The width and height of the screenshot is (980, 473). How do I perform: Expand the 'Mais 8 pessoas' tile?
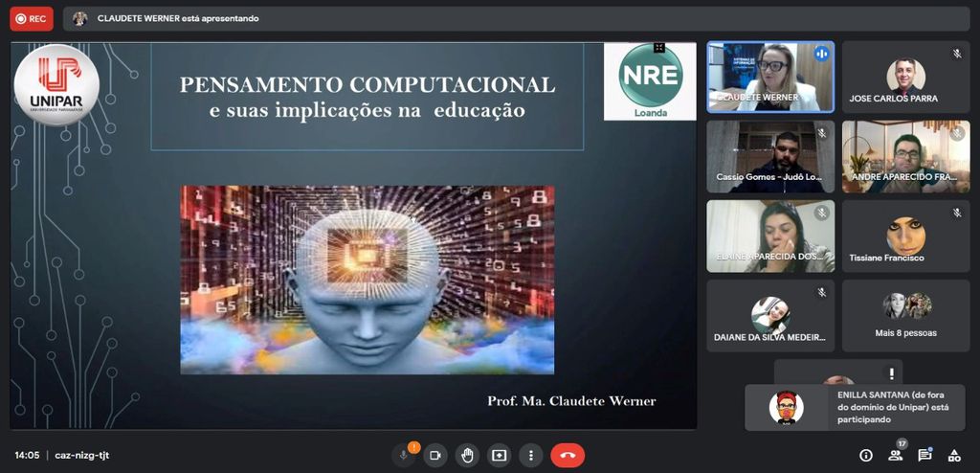click(905, 315)
